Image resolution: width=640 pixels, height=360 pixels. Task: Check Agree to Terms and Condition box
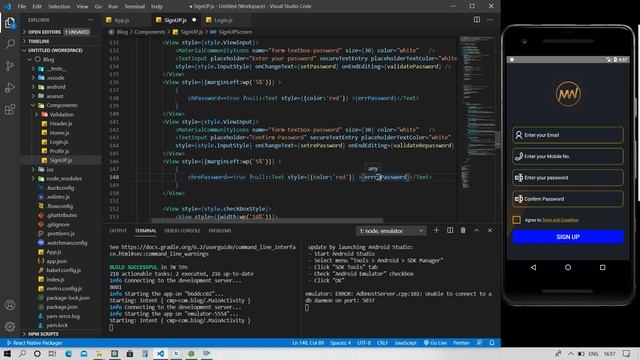[516, 220]
